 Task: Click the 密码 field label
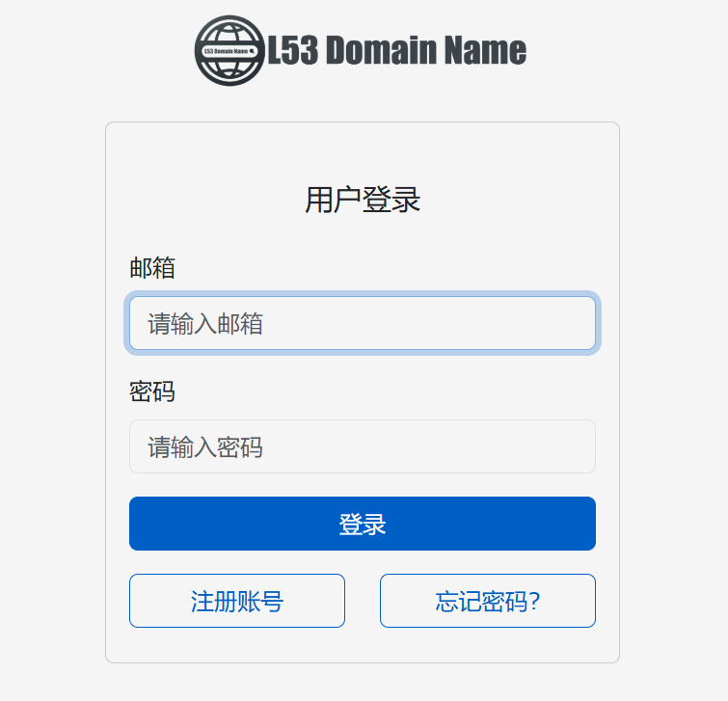[x=152, y=391]
